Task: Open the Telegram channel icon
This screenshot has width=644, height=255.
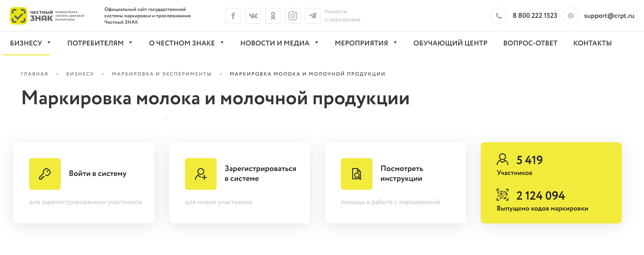Action: pos(312,16)
